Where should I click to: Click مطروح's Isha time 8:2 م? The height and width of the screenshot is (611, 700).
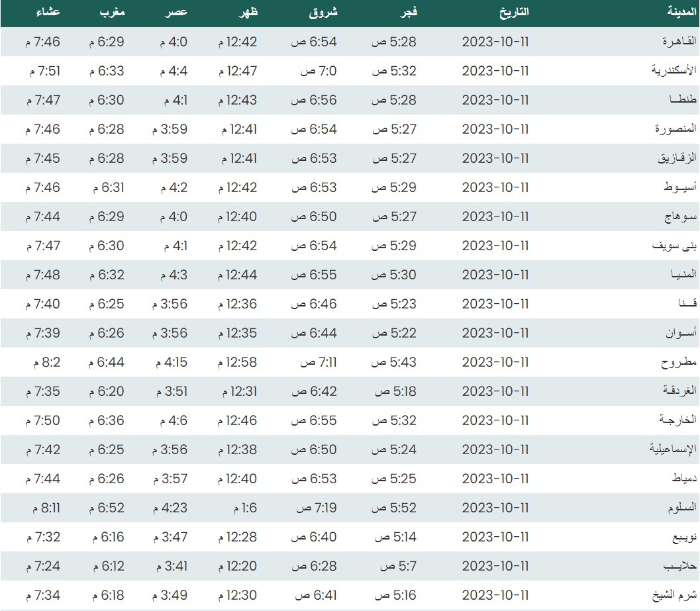click(46, 363)
